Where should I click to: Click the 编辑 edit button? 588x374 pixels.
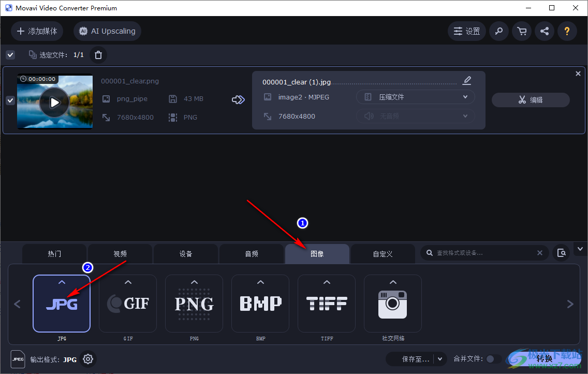tap(531, 100)
